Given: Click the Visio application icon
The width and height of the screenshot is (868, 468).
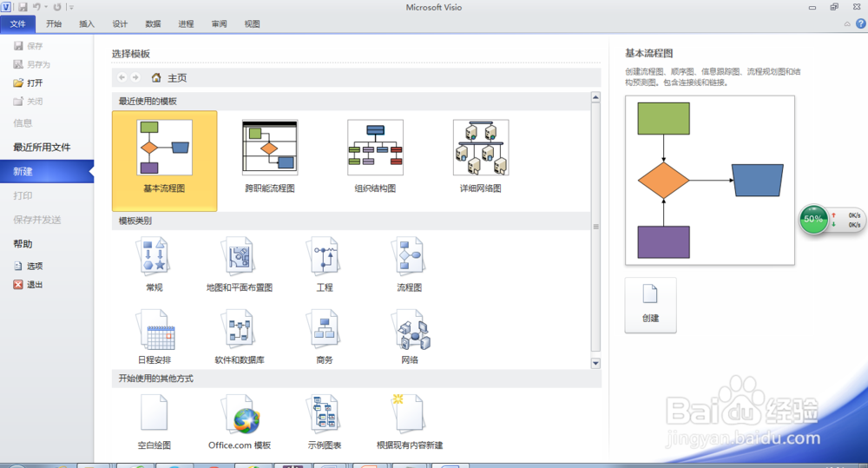Looking at the screenshot, I should click(x=6, y=7).
